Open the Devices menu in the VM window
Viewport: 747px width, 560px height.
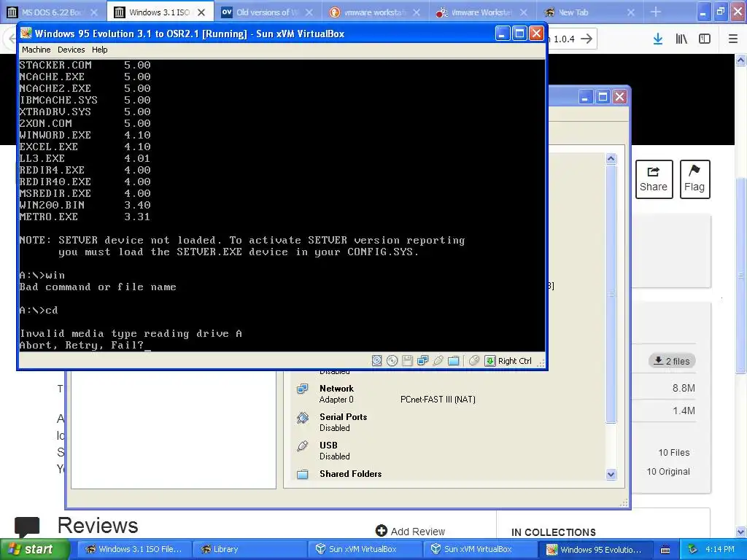(x=71, y=50)
